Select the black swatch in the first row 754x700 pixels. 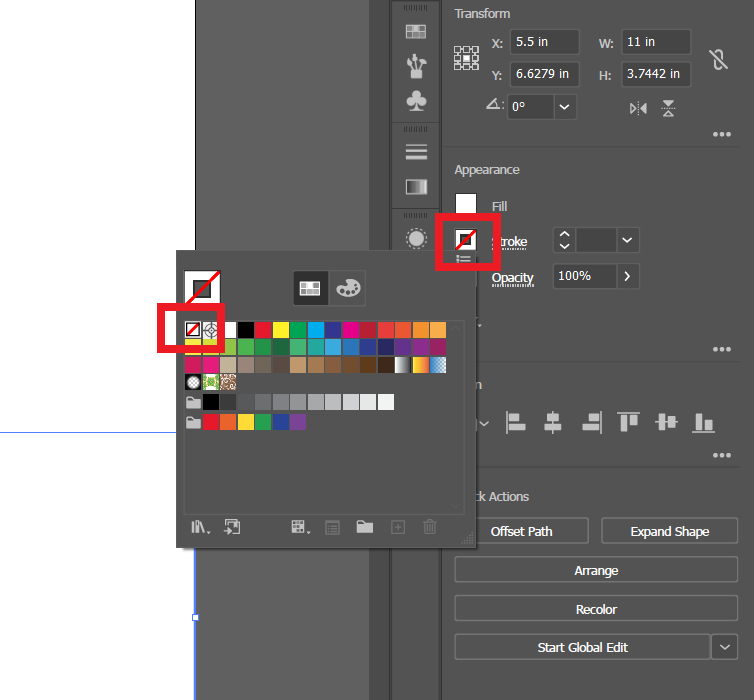(x=245, y=330)
